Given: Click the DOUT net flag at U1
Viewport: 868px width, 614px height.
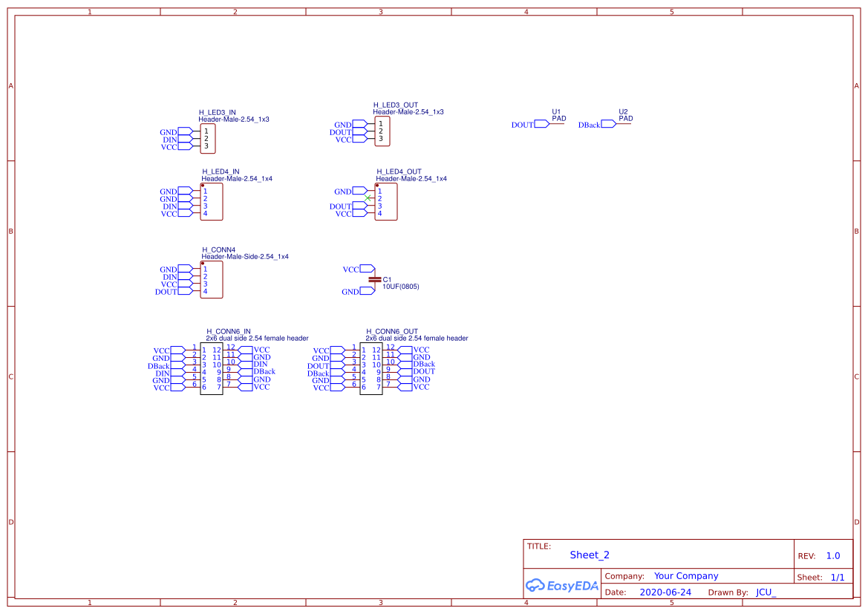Looking at the screenshot, I should tap(530, 124).
